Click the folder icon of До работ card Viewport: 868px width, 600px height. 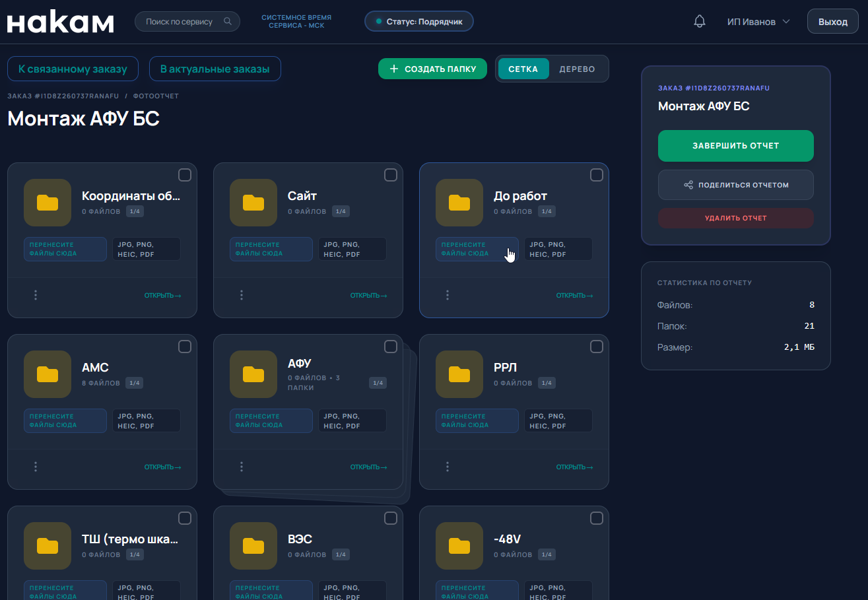click(x=459, y=203)
